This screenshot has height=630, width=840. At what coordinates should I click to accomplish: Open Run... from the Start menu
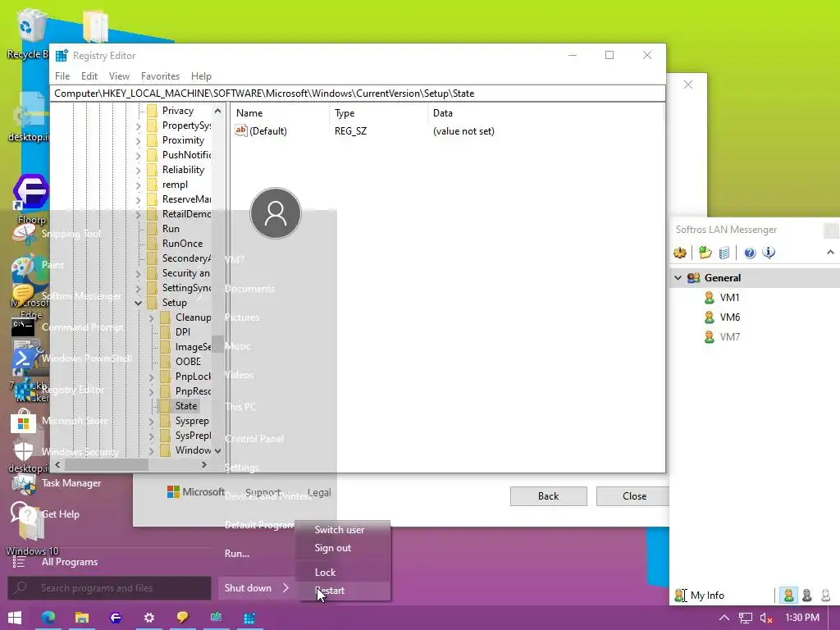[237, 554]
